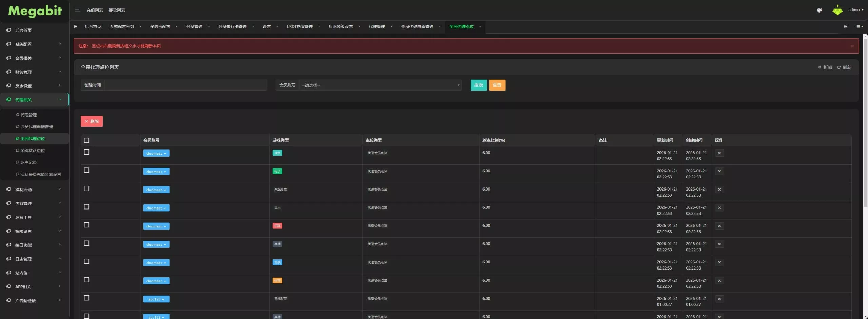868x319 pixels.
Task: Click the hamburger menu toggle icon
Action: coord(77,10)
